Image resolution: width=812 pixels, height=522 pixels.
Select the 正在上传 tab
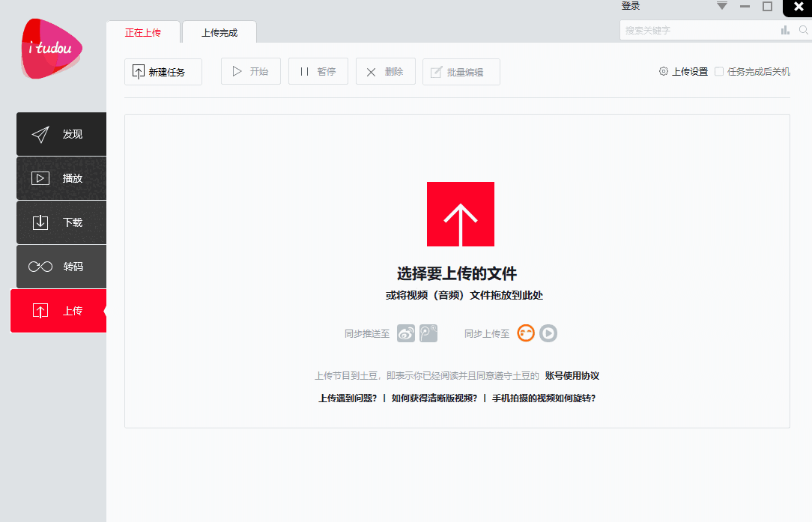point(143,32)
